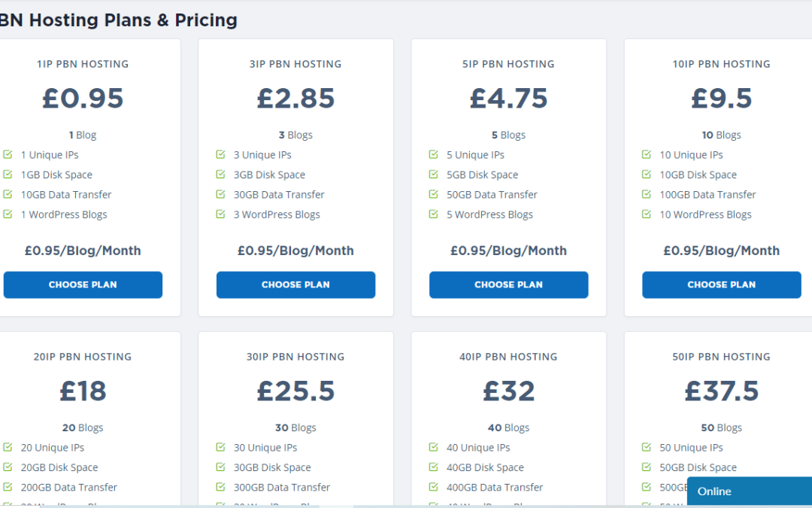The width and height of the screenshot is (812, 508).
Task: Choose the 5IP PBN Hosting plan
Action: click(x=508, y=285)
